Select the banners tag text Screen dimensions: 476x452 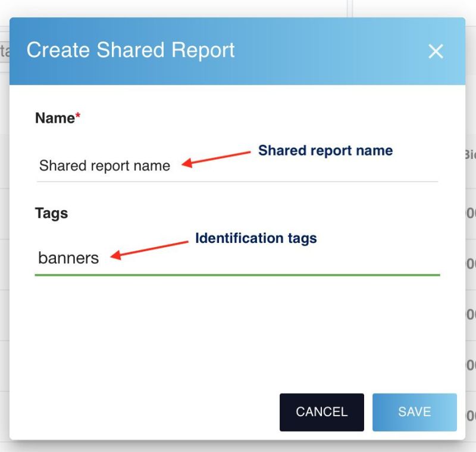click(x=68, y=258)
